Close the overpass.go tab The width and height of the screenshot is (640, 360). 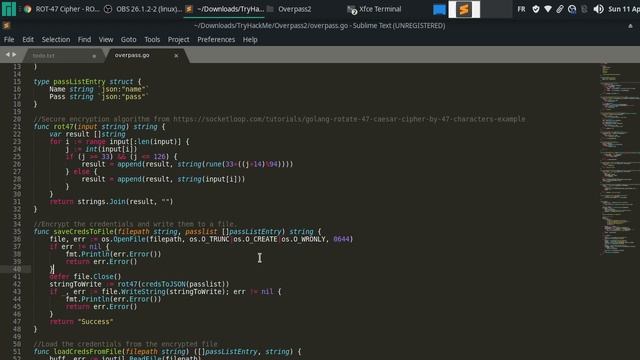(176, 56)
